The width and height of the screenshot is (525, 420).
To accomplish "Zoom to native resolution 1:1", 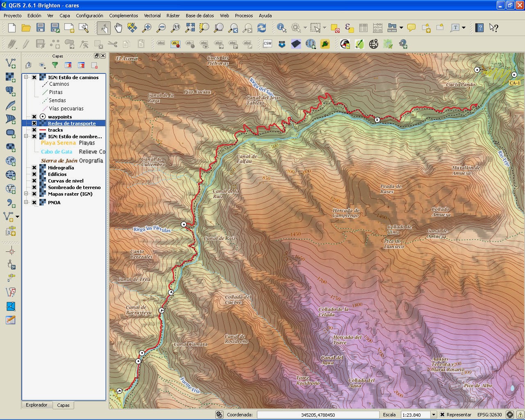I will [176, 28].
